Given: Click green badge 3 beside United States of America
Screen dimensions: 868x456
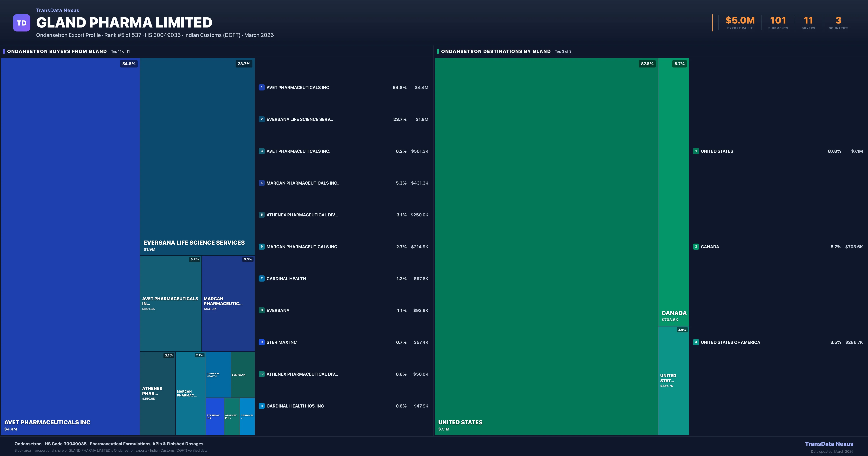Looking at the screenshot, I should tap(696, 342).
